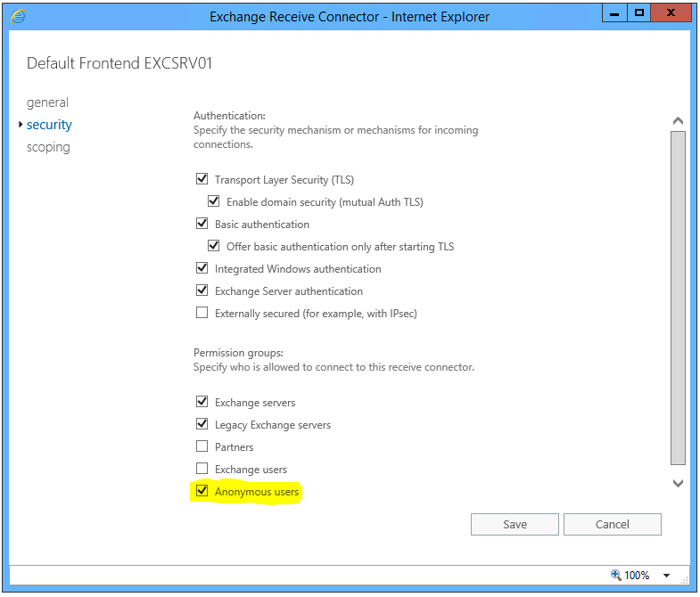Select the security tab
Screen dimensions: 700x597
tap(49, 125)
